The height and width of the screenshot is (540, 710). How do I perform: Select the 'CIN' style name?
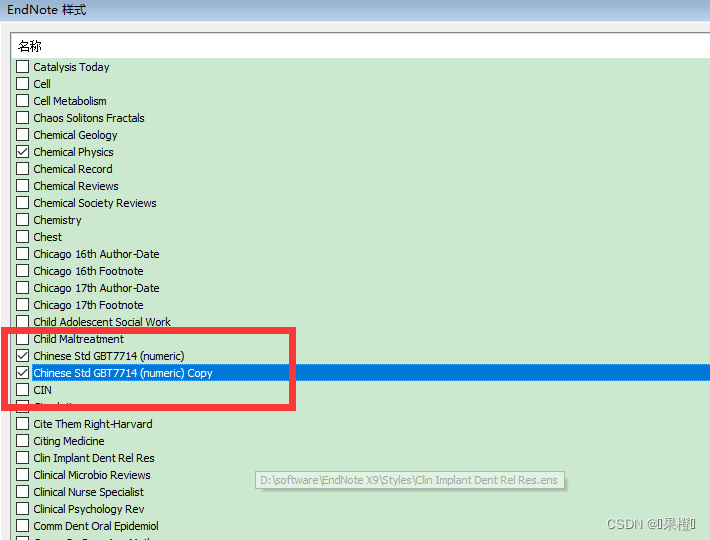43,390
